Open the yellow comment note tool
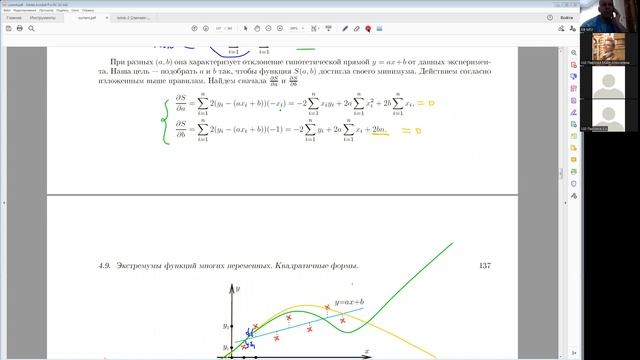This screenshot has width=640, height=360. point(573,160)
